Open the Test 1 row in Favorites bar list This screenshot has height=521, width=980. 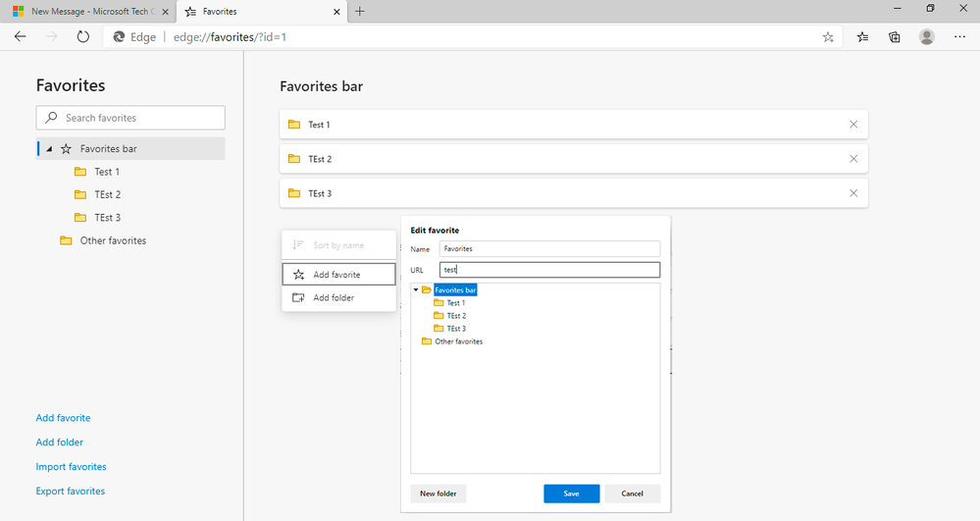pyautogui.click(x=573, y=125)
